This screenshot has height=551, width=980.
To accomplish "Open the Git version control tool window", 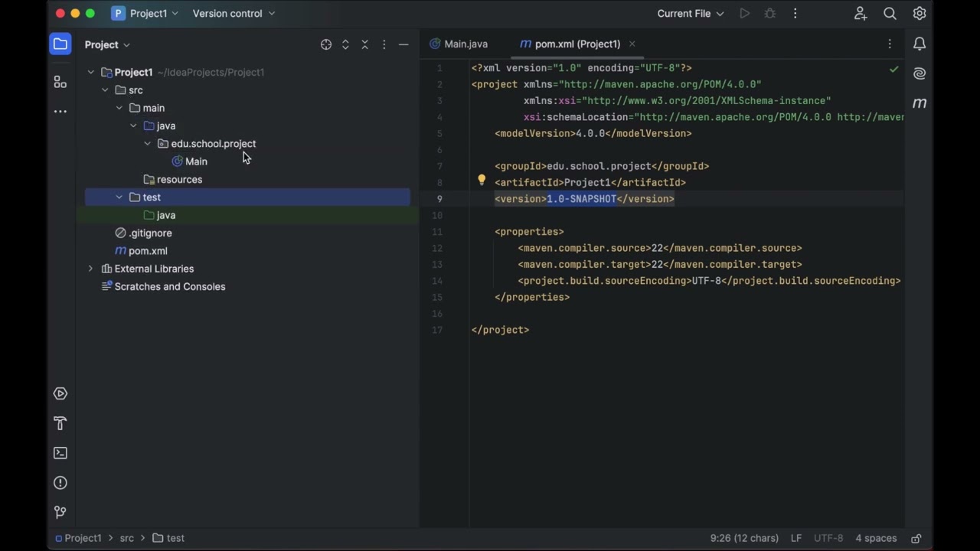I will (x=60, y=512).
